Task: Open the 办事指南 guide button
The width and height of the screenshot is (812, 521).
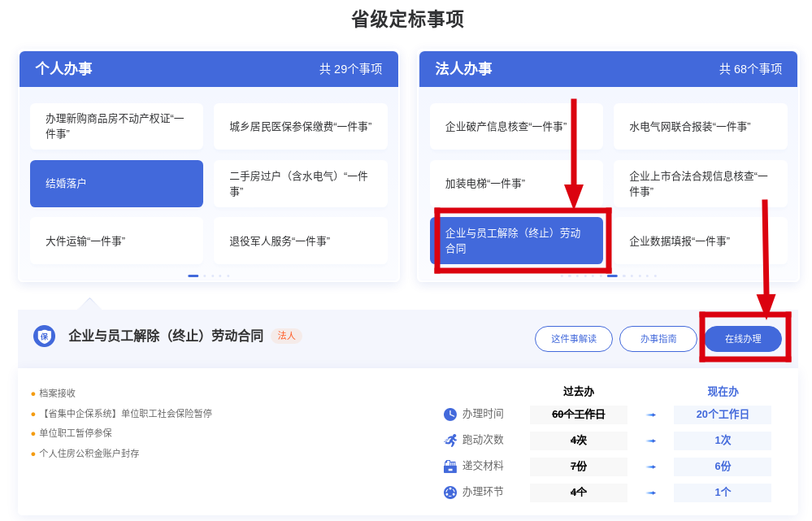Action: click(x=658, y=339)
